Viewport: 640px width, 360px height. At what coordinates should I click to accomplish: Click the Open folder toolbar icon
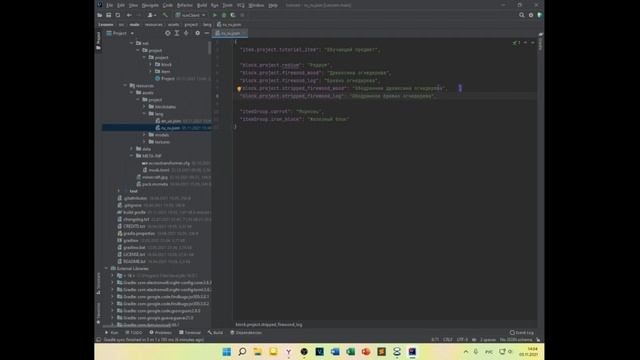coord(100,15)
